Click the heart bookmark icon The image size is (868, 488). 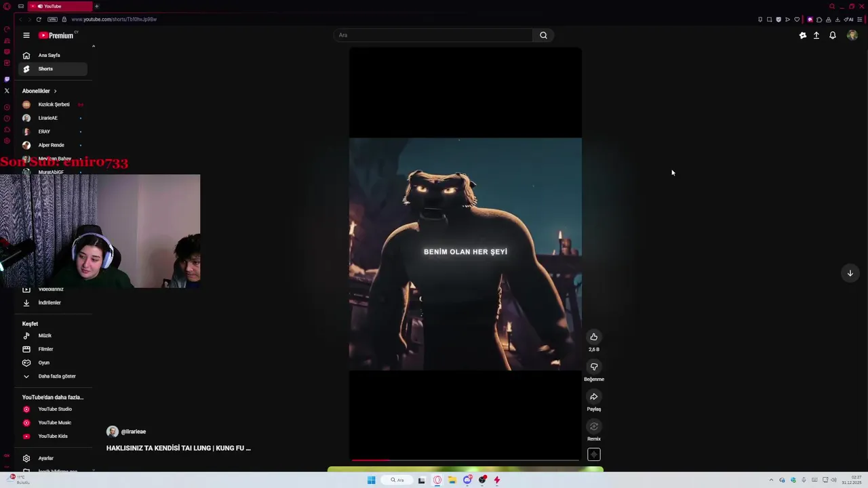(797, 20)
